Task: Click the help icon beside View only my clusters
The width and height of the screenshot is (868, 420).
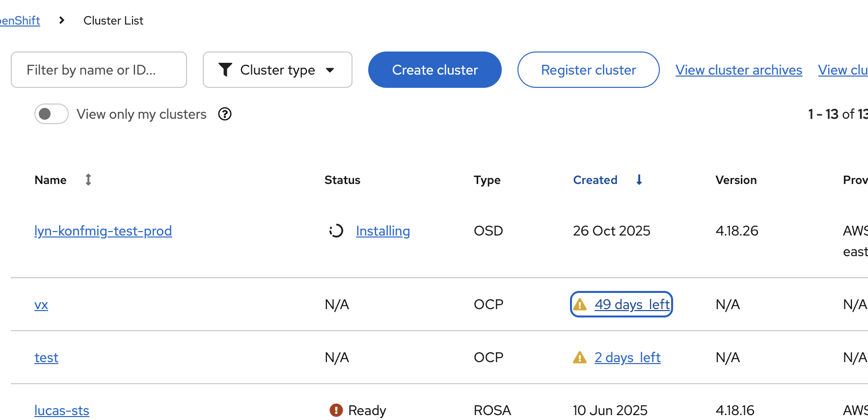Action: [x=225, y=114]
